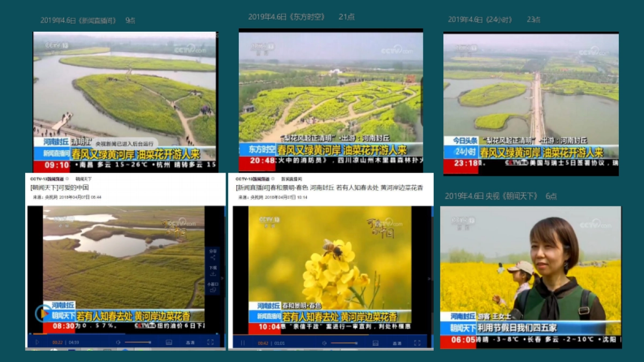Mute the left video via speaker icon
Viewport: 644px width, 362px height.
(x=119, y=342)
